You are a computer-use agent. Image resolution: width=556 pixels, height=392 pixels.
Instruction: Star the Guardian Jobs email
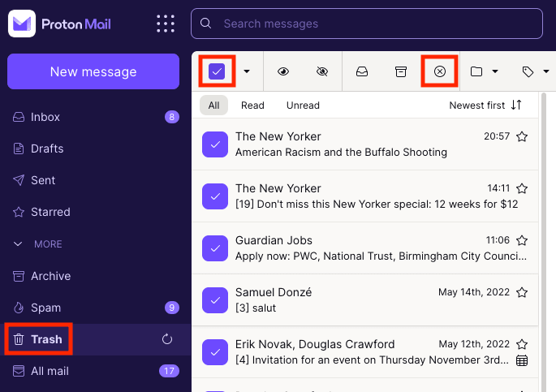522,240
